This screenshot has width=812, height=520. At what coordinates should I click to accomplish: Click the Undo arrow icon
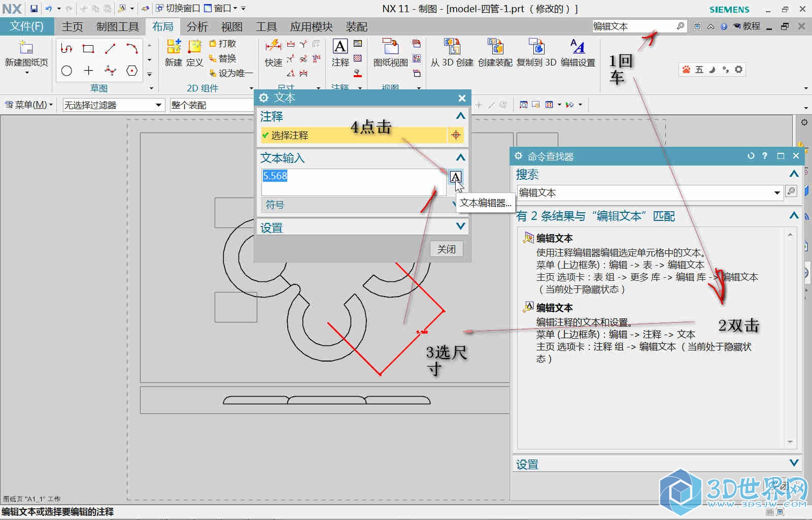click(x=49, y=9)
